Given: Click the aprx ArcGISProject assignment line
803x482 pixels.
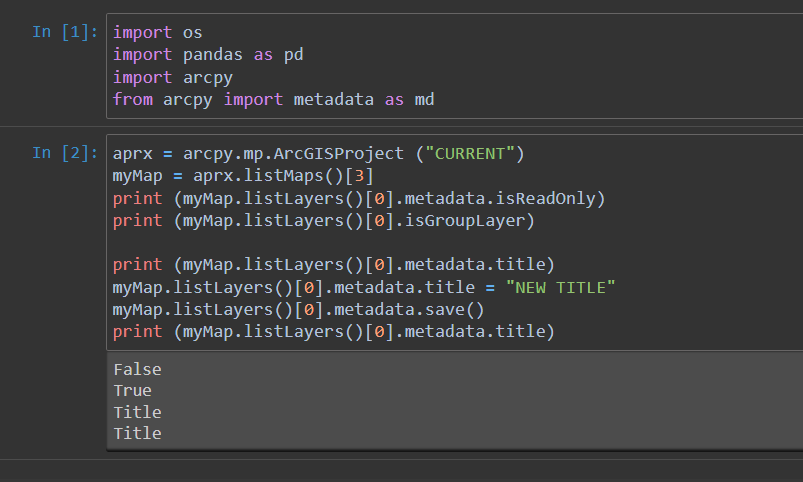Looking at the screenshot, I should 319,154.
